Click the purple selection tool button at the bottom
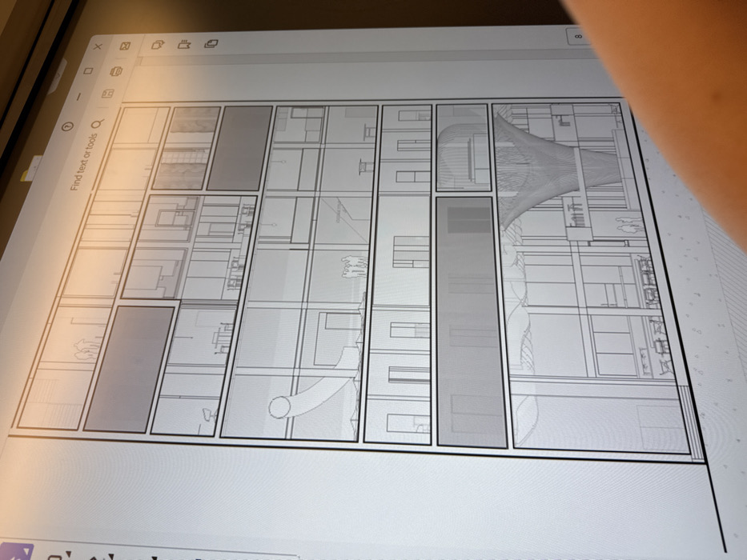Image resolution: width=747 pixels, height=560 pixels. click(16, 551)
